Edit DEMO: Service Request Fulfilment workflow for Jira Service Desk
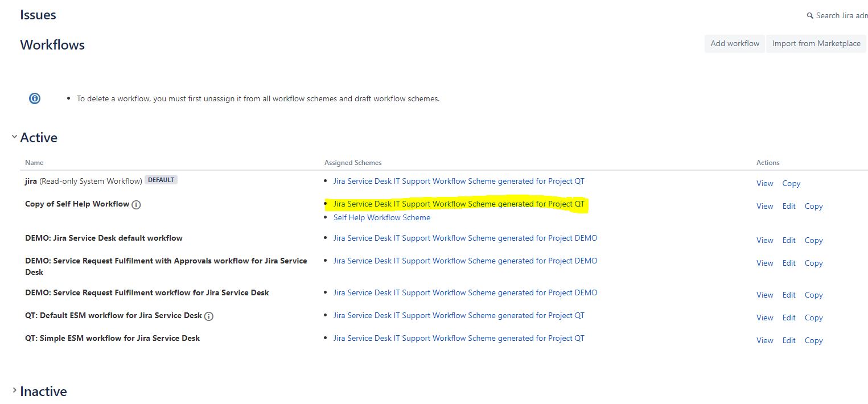This screenshot has width=868, height=404. coord(789,295)
